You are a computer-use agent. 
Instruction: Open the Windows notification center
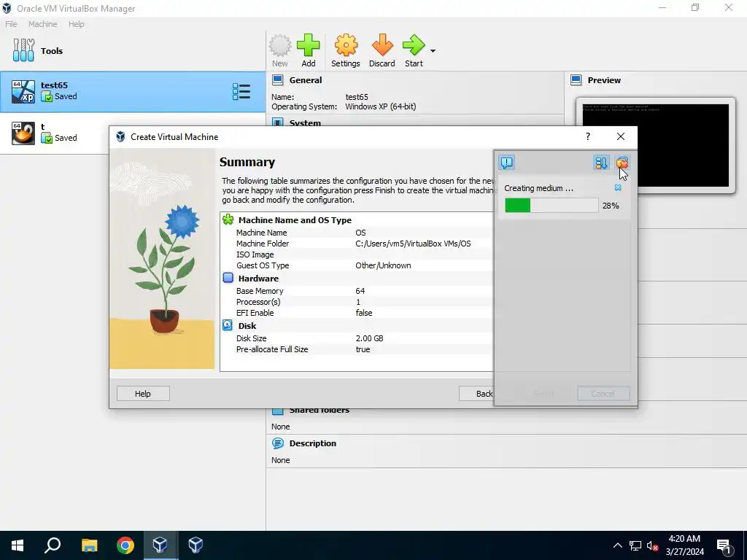724,545
